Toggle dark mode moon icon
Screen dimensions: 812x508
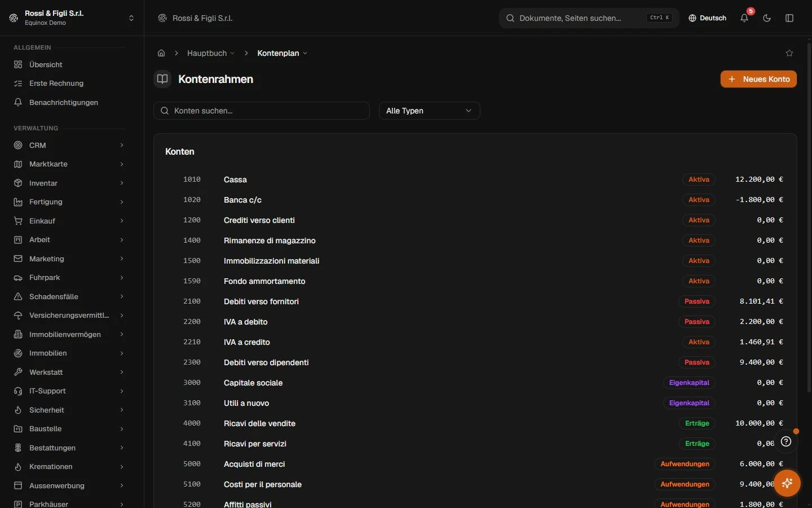coord(767,18)
